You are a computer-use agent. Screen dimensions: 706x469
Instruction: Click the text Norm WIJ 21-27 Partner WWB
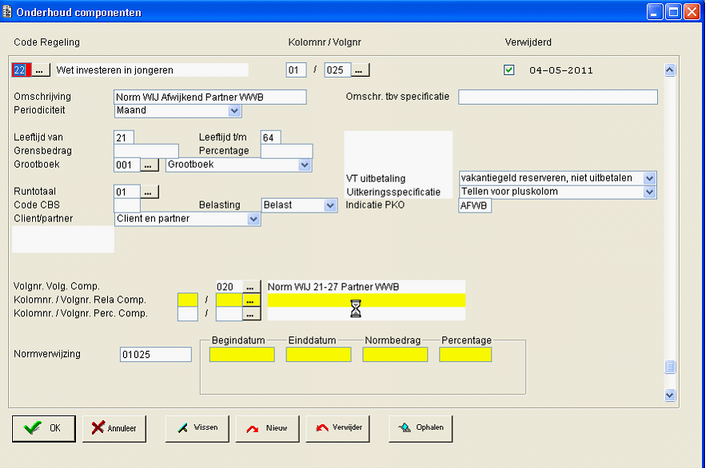tap(333, 287)
